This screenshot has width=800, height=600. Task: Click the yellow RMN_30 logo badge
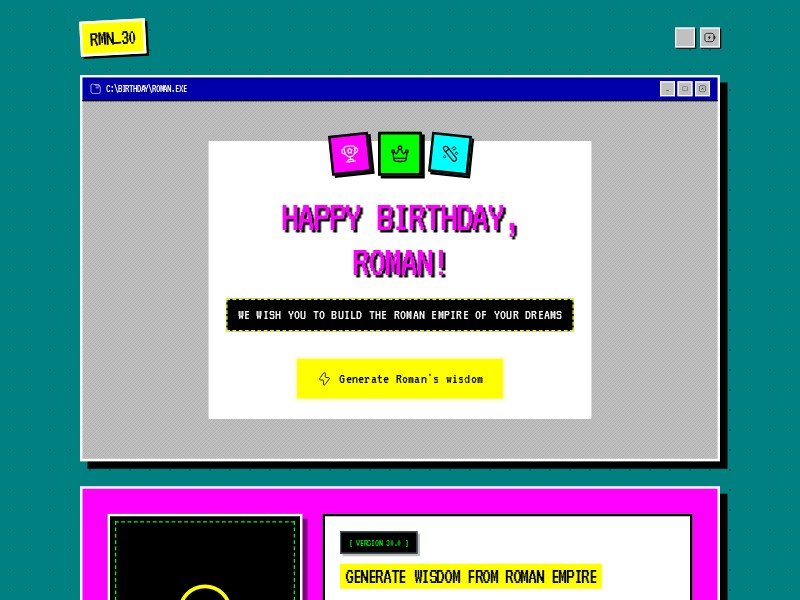point(113,38)
